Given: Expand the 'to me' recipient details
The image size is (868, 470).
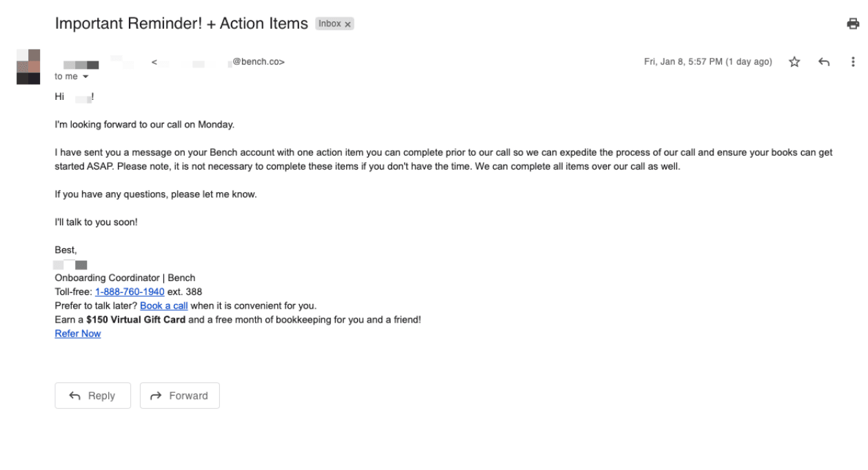Looking at the screenshot, I should click(x=69, y=76).
